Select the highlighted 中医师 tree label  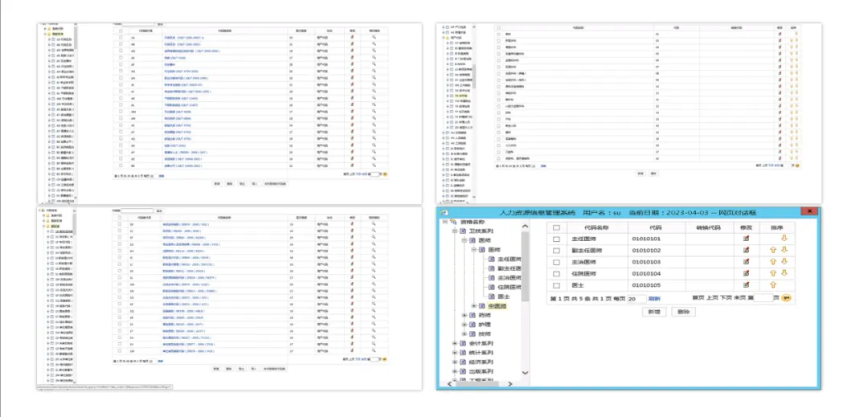coord(497,306)
